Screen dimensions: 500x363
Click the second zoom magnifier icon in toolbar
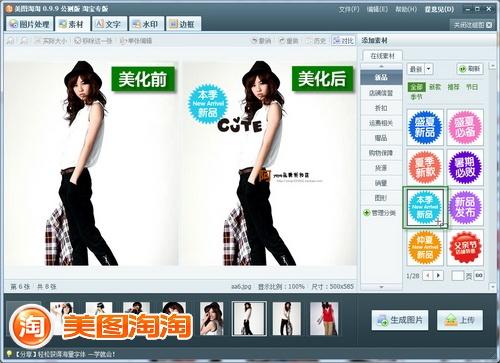[24, 41]
